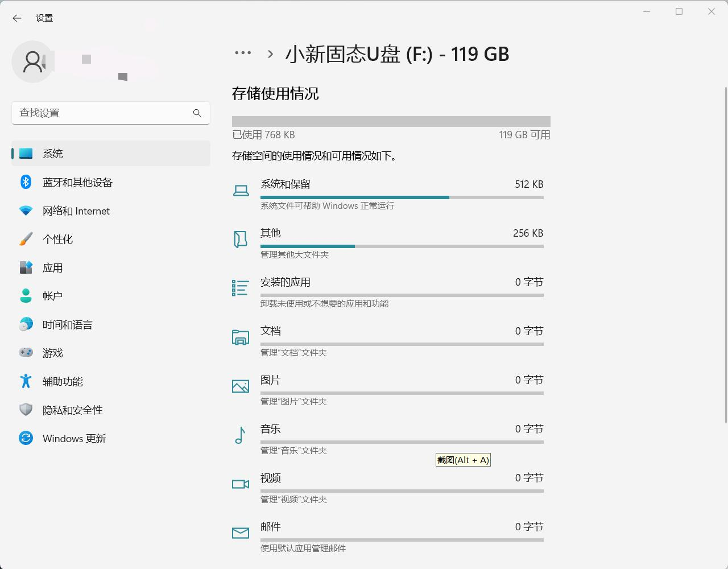Click the camera icon beside 视频
The image size is (728, 569).
tap(241, 484)
